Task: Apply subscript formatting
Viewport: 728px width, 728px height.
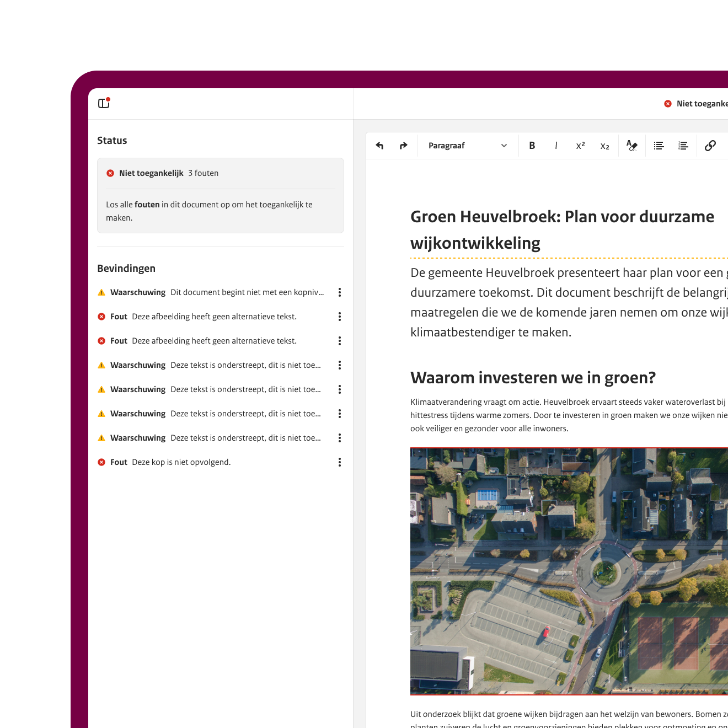Action: [604, 146]
